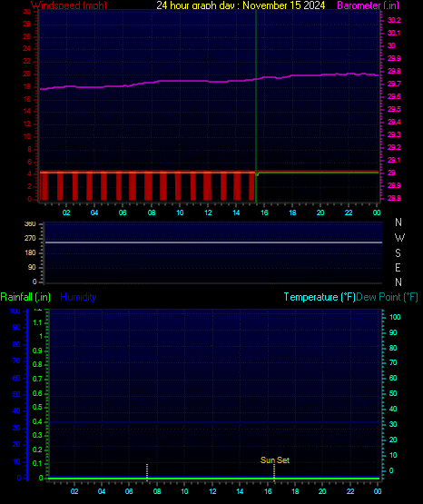Click the Sun Set label

pos(275,460)
